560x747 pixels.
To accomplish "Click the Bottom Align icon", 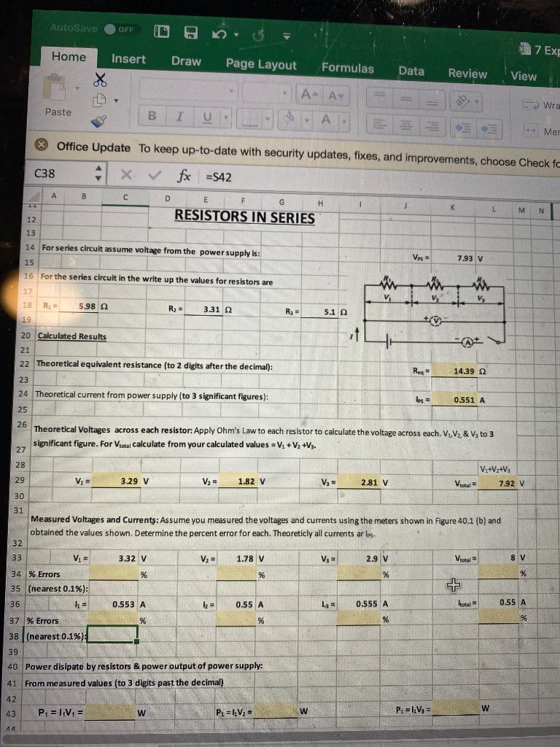I will pyautogui.click(x=432, y=100).
